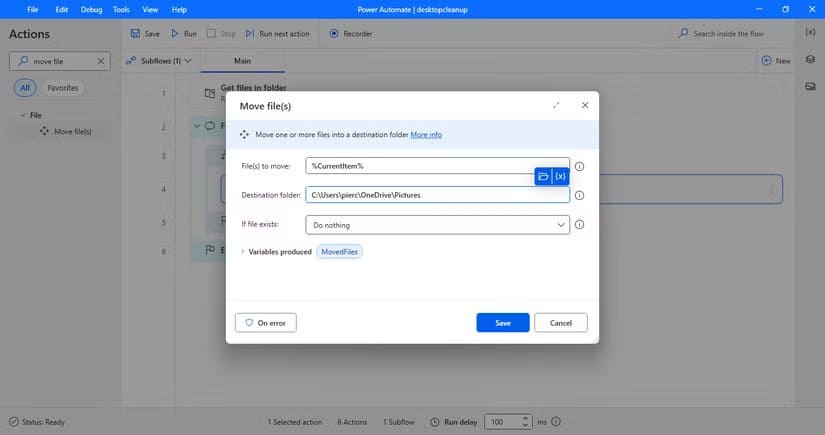Viewport: 825px width, 435px height.
Task: Open the Tools menu
Action: pyautogui.click(x=121, y=9)
